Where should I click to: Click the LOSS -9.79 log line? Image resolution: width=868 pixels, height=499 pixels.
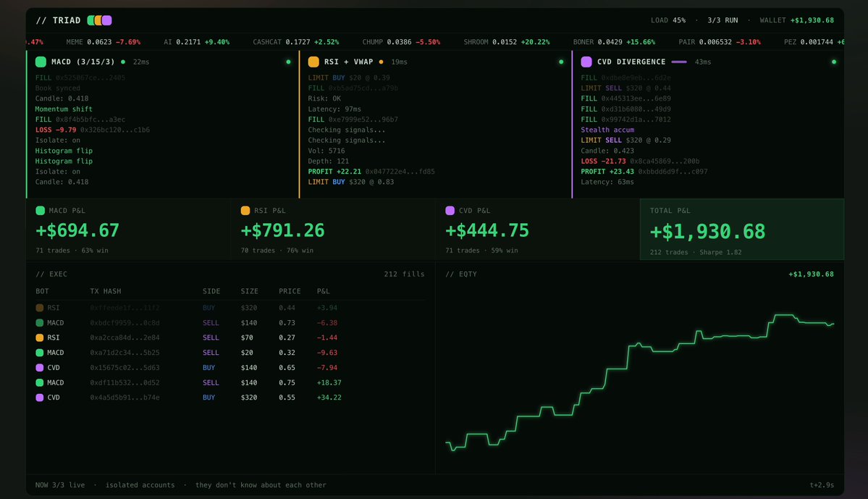point(93,130)
